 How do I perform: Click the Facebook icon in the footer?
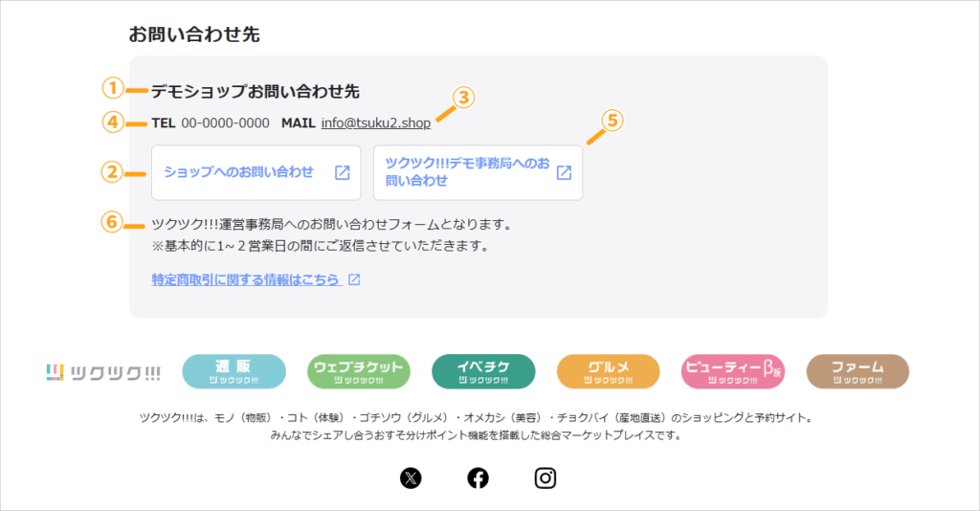tap(478, 478)
